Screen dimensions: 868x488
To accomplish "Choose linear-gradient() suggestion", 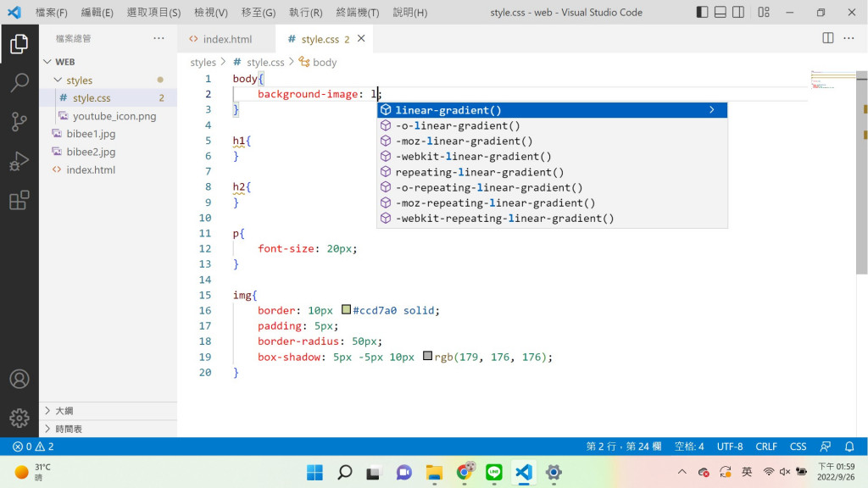I will click(x=552, y=110).
